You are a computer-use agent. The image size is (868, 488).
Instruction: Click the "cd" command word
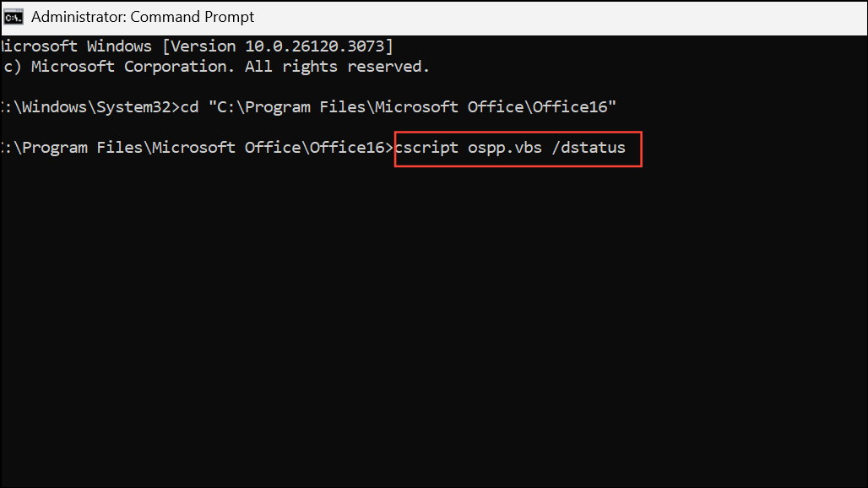tap(189, 106)
